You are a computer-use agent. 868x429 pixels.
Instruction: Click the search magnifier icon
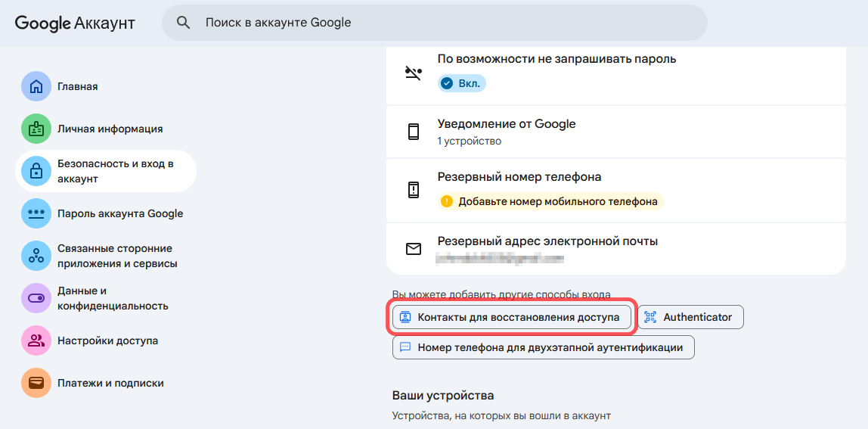(183, 23)
